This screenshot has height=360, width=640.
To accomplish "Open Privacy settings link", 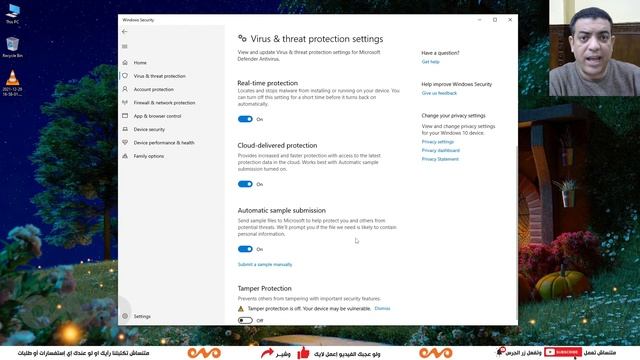I will pos(438,142).
